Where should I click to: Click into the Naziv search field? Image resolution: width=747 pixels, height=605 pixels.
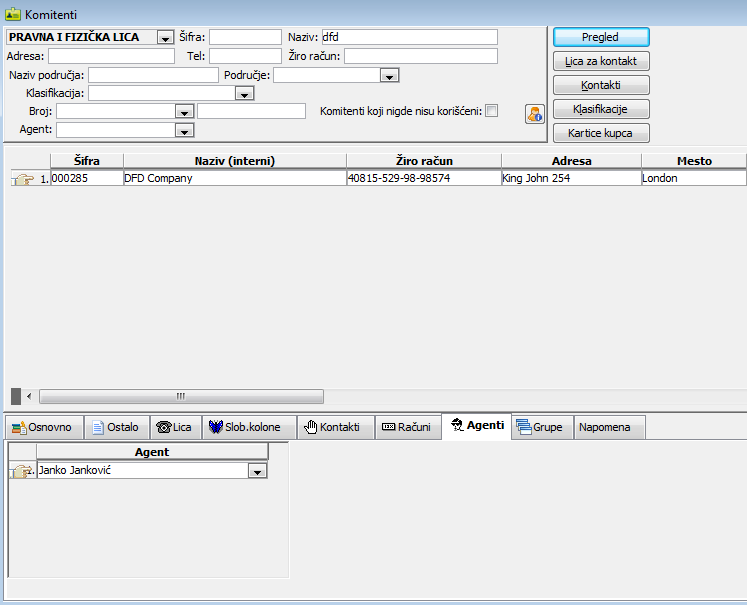click(x=409, y=37)
